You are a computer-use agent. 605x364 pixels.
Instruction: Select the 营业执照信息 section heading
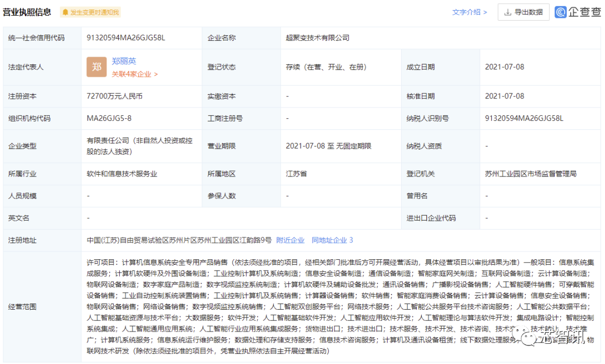(x=27, y=12)
